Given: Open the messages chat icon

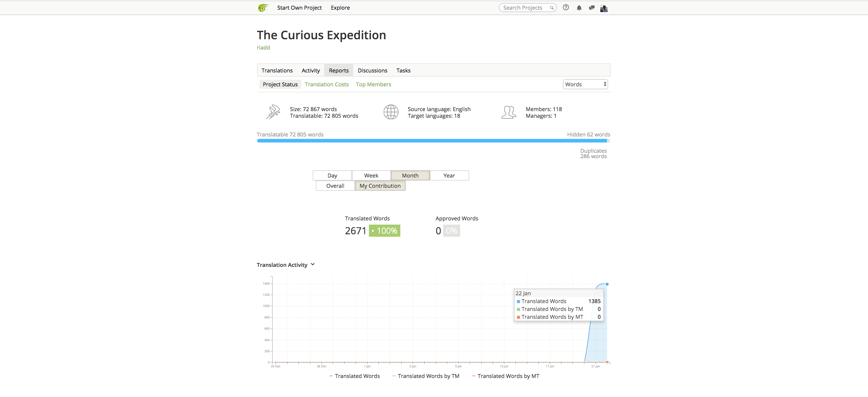Looking at the screenshot, I should 592,8.
